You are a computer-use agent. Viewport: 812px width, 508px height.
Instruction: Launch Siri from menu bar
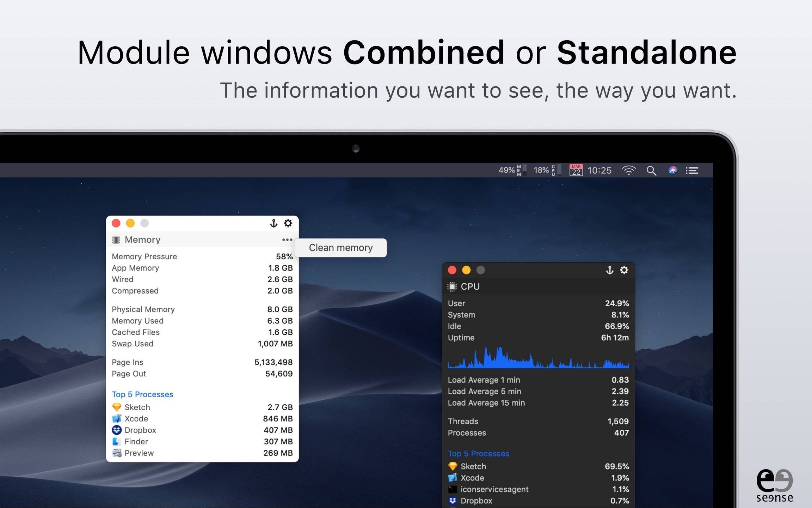(672, 170)
